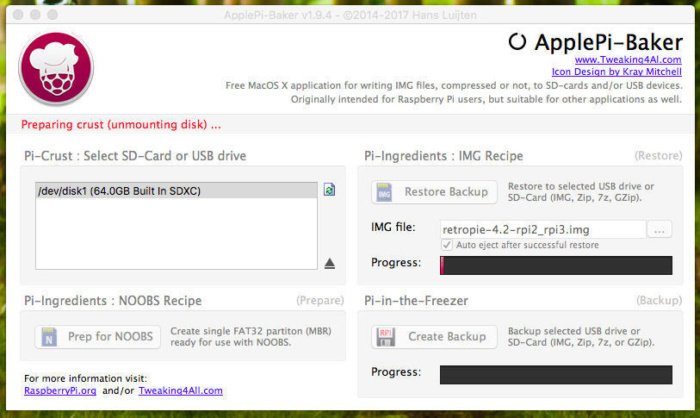Click the ApplePi-Baker chef logo
This screenshot has width=700, height=418.
56,68
